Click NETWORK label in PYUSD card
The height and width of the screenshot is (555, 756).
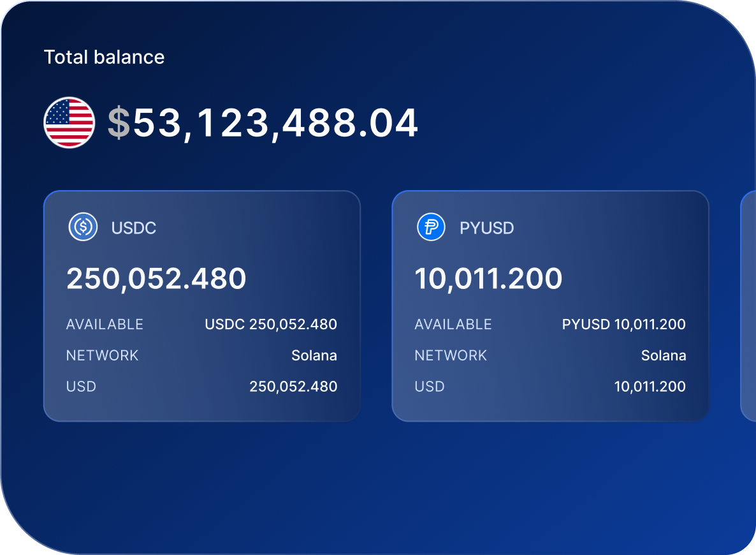[x=451, y=356]
